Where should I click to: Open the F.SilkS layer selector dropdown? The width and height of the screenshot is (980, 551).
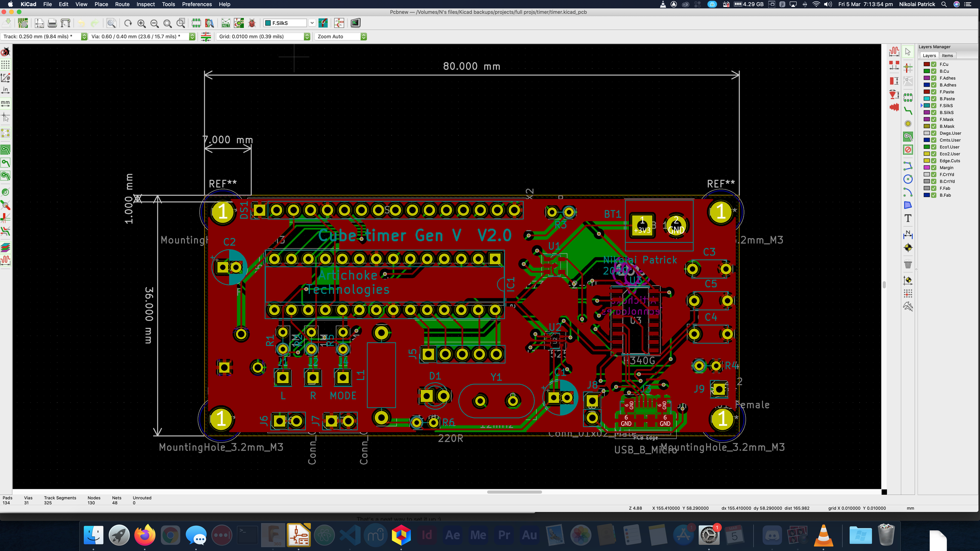point(312,23)
